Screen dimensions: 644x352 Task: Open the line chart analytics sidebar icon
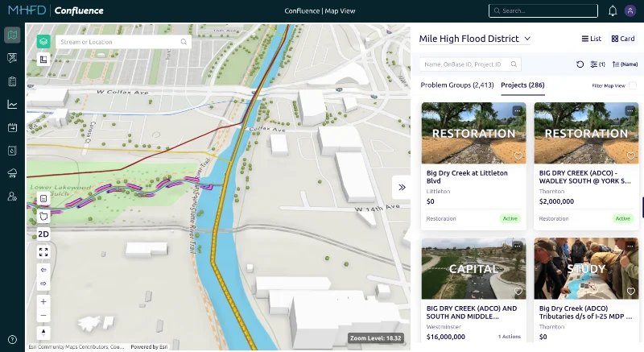pos(12,105)
